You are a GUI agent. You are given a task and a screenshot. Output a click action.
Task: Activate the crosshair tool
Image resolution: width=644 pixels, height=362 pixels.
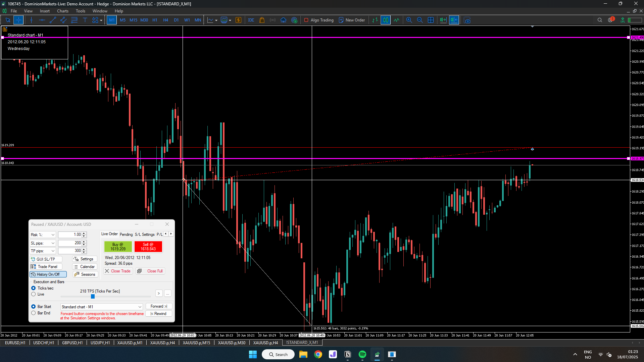click(18, 20)
